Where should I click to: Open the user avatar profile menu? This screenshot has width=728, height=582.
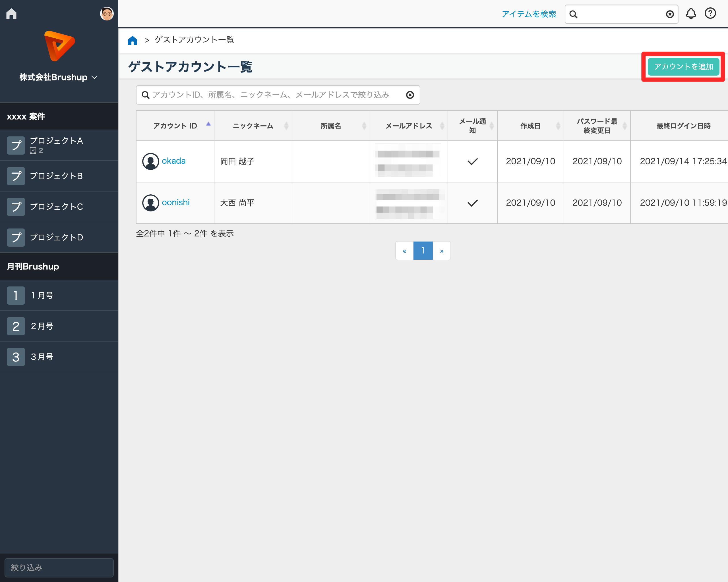pos(107,14)
